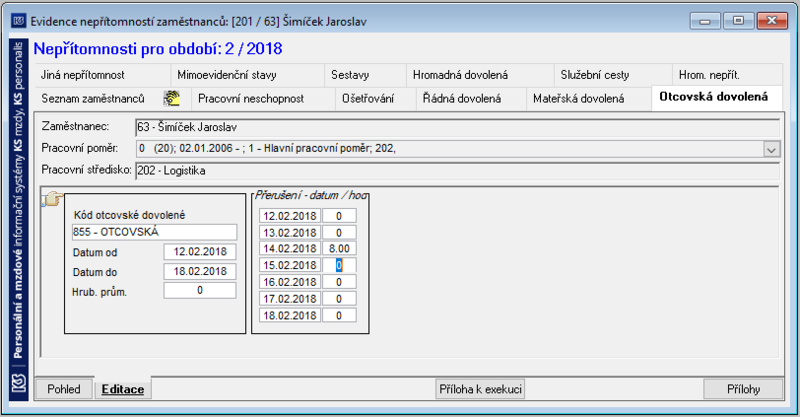Click the Datum do field
The width and height of the screenshot is (800, 417).
(200, 272)
